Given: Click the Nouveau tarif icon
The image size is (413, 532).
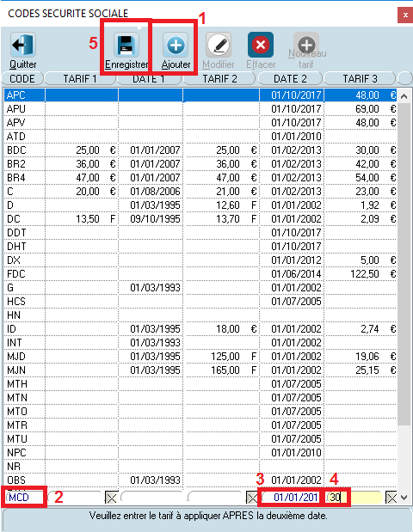Looking at the screenshot, I should (306, 45).
